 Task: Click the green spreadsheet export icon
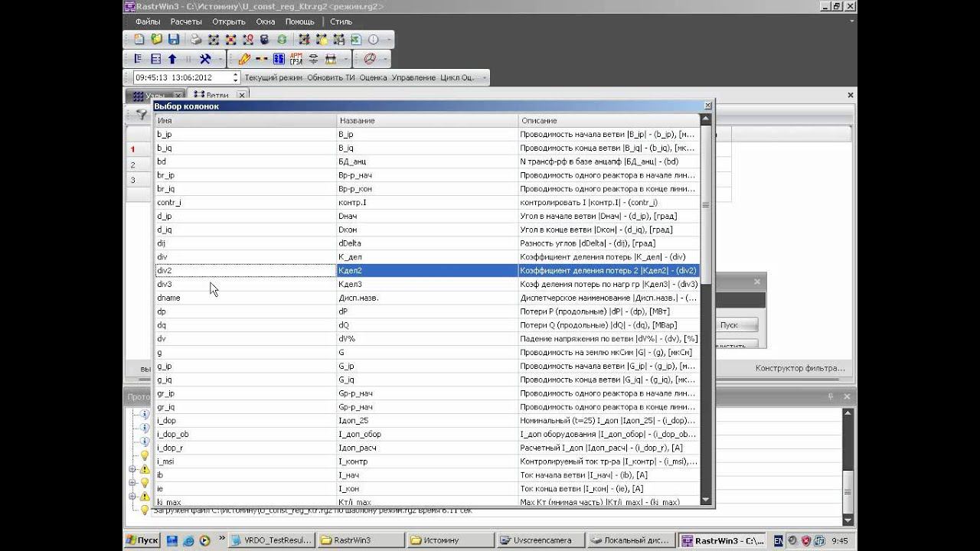click(356, 39)
